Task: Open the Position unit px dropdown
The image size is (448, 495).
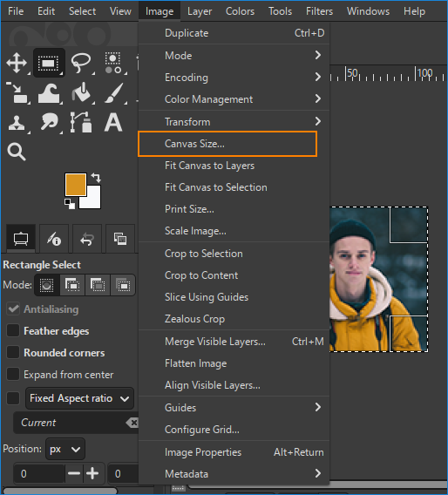Action: (65, 449)
